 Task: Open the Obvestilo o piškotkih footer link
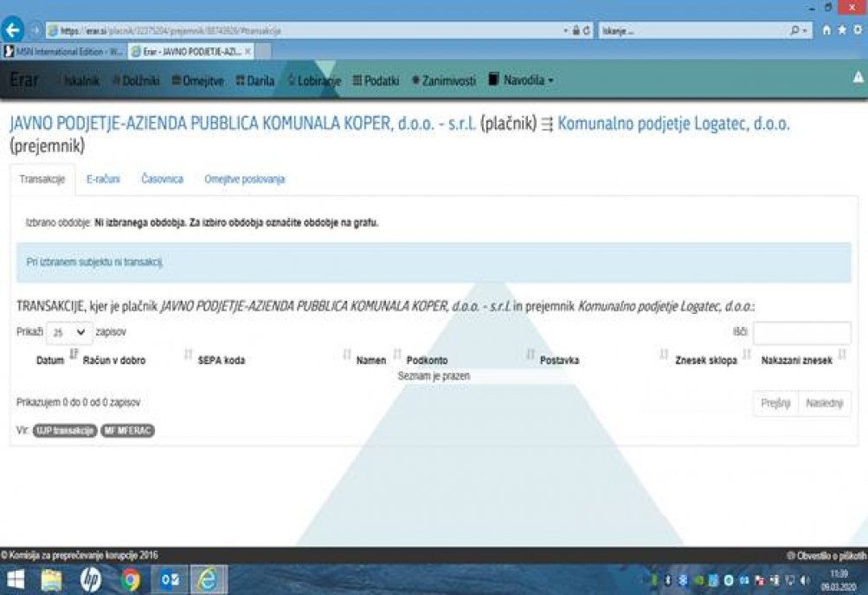click(827, 556)
